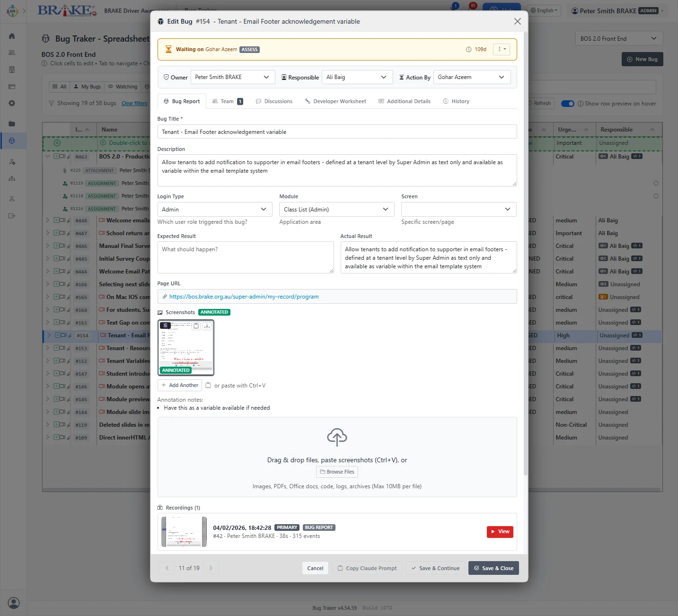Image resolution: width=678 pixels, height=616 pixels.
Task: Open the Additional Details tab
Action: pos(405,101)
